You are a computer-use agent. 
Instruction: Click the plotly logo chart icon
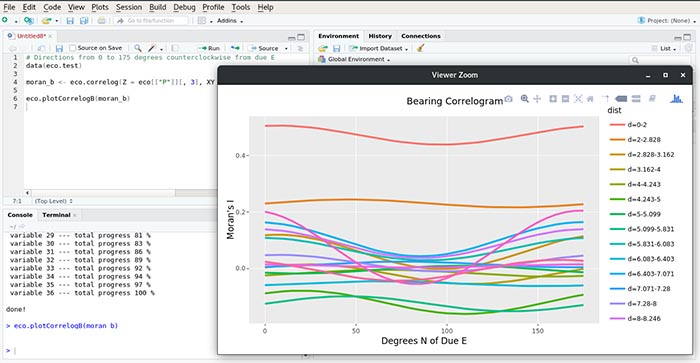click(676, 99)
